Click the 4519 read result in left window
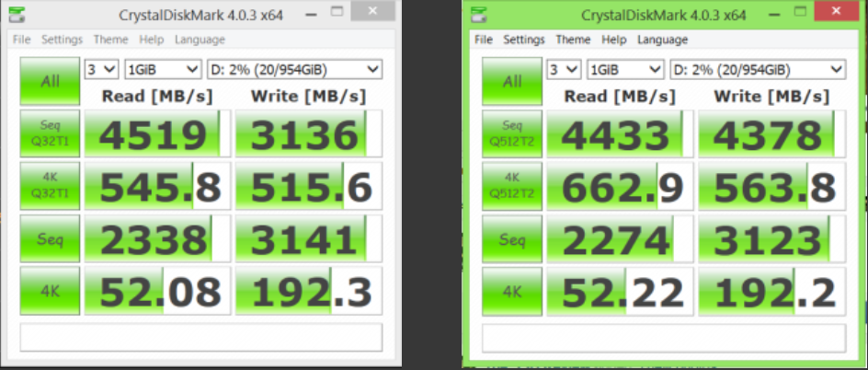This screenshot has height=370, width=868. click(x=157, y=133)
